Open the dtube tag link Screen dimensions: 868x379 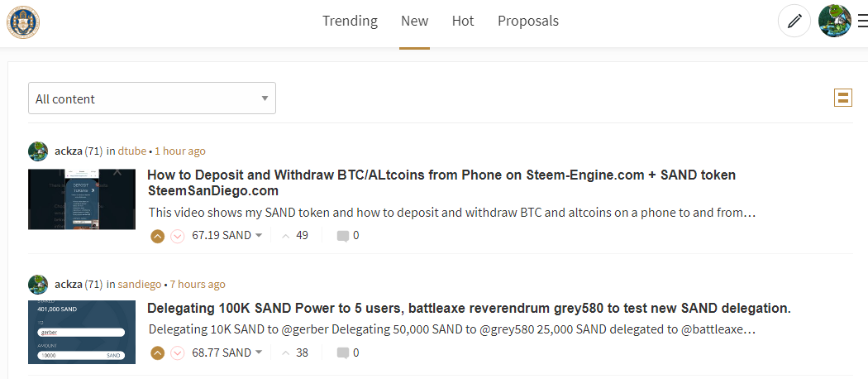click(x=131, y=151)
